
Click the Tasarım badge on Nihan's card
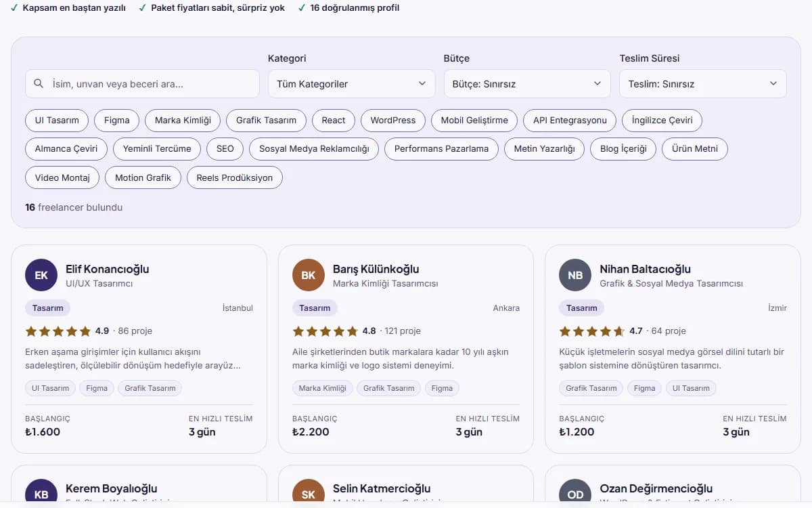click(581, 308)
